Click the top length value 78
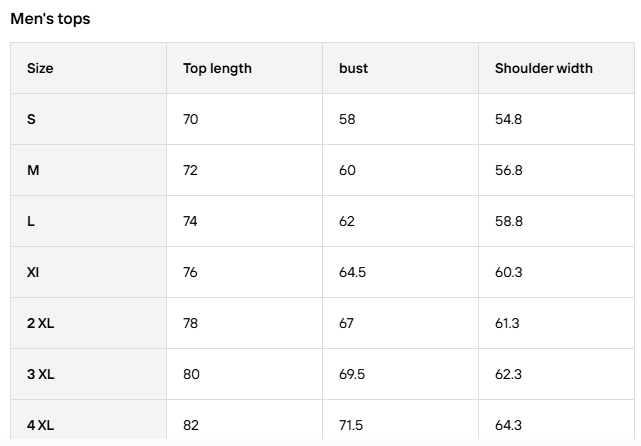Image resolution: width=641 pixels, height=446 pixels. tap(191, 324)
